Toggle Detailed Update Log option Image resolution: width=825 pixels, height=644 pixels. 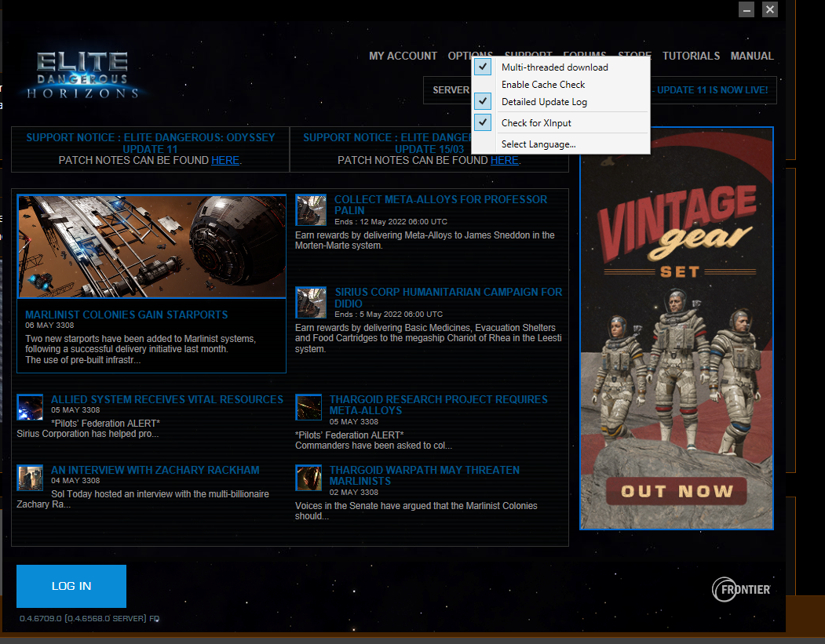tap(560, 102)
